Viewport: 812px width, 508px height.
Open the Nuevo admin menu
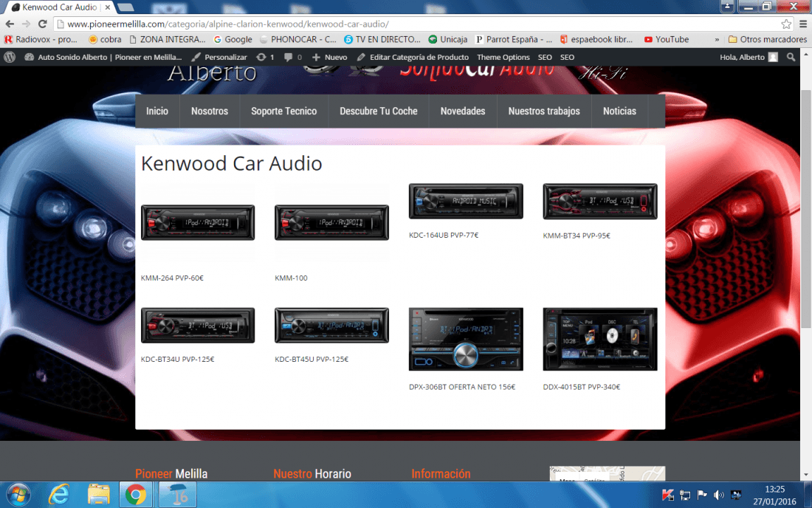(x=329, y=57)
